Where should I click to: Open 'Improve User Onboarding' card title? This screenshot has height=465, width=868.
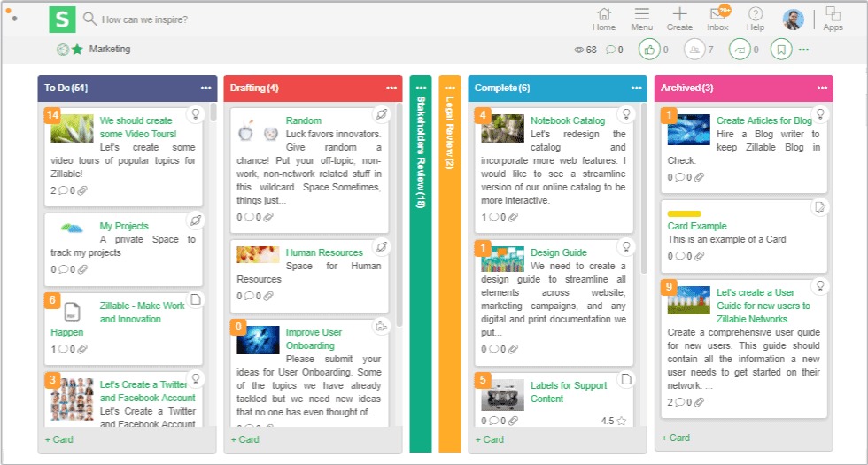314,338
